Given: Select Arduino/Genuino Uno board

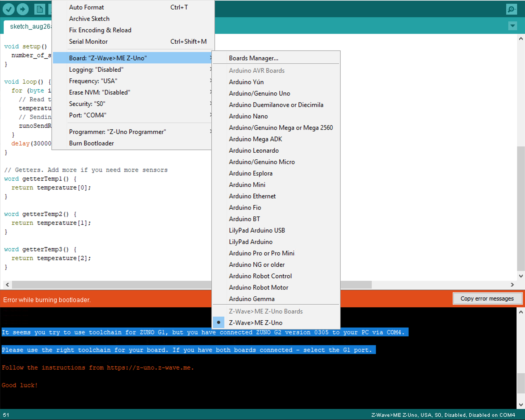Looking at the screenshot, I should tap(276, 93).
